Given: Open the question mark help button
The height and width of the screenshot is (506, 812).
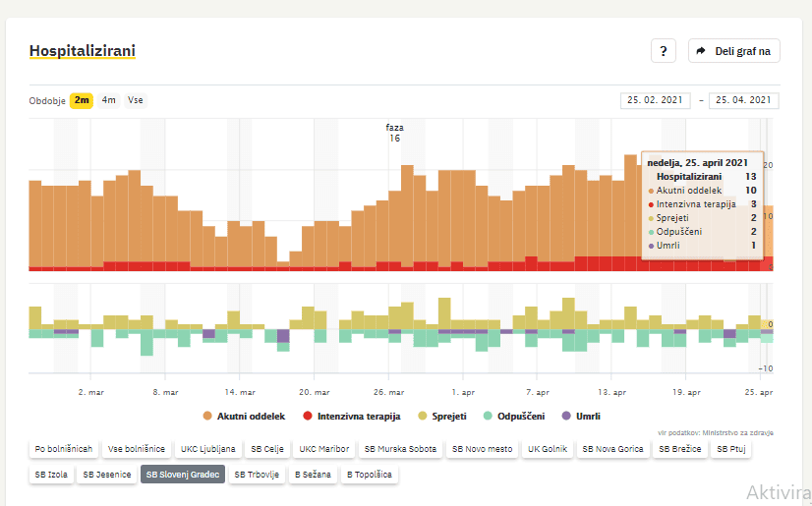Looking at the screenshot, I should pyautogui.click(x=663, y=51).
